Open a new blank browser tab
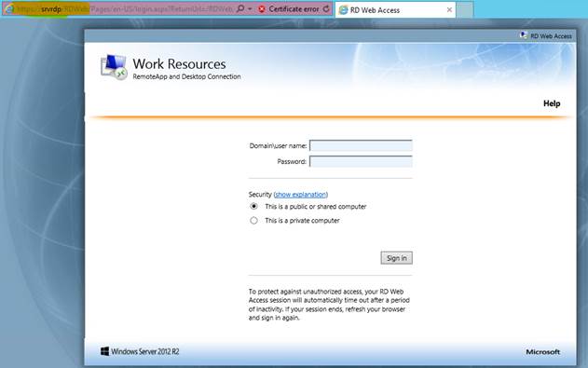Viewport: 588px width, 368px height. 465,10
